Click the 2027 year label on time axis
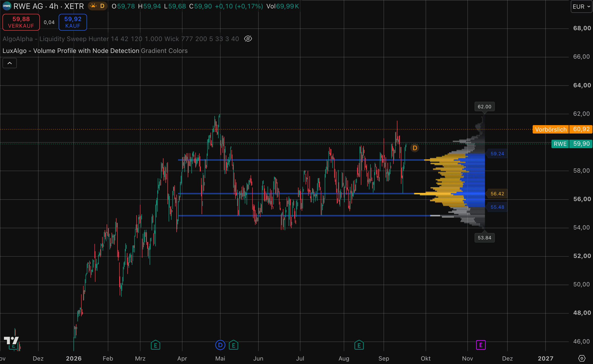This screenshot has width=593, height=364. pyautogui.click(x=546, y=358)
